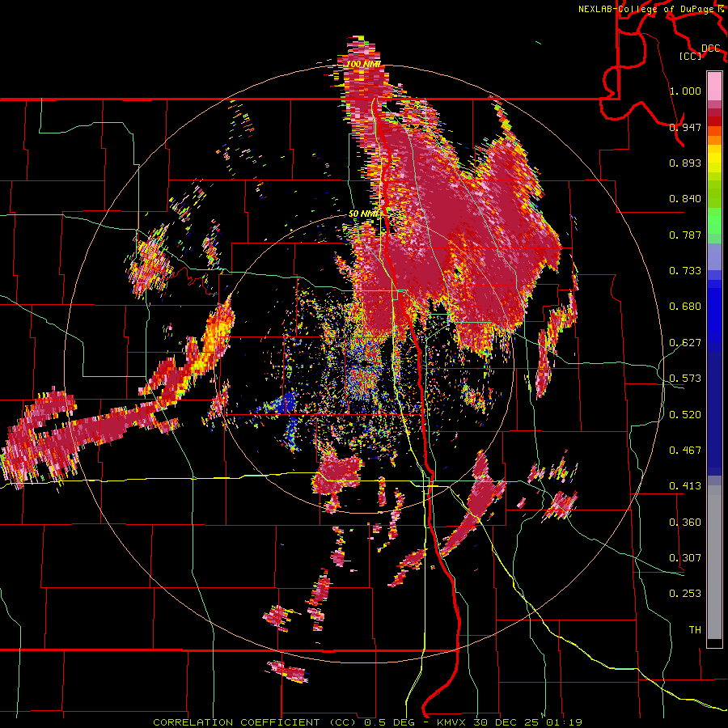Viewport: 728px width, 728px height.
Task: Pick the 0.573 legend value
Action: coord(685,379)
